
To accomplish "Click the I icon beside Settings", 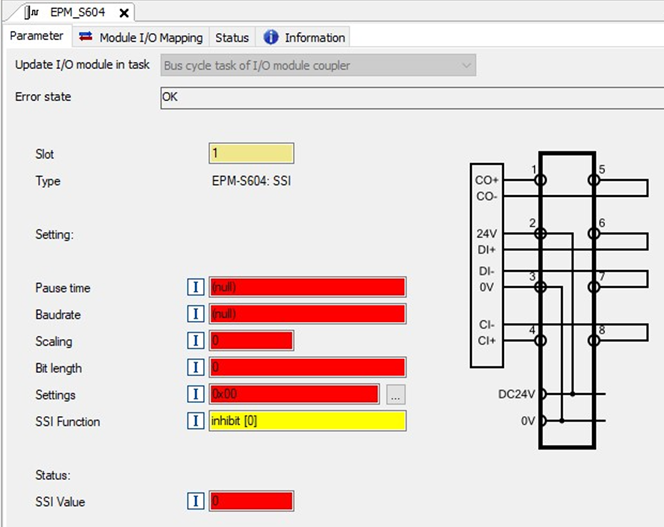I will 196,394.
